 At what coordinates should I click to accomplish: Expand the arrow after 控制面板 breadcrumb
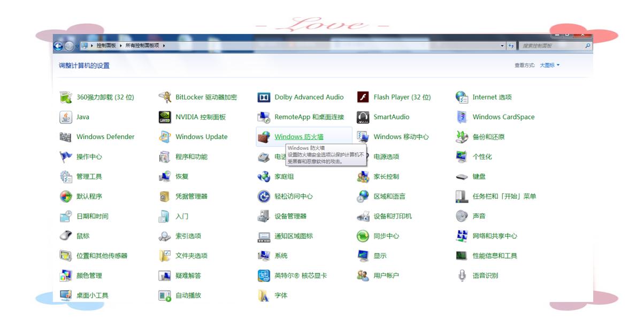[121, 46]
